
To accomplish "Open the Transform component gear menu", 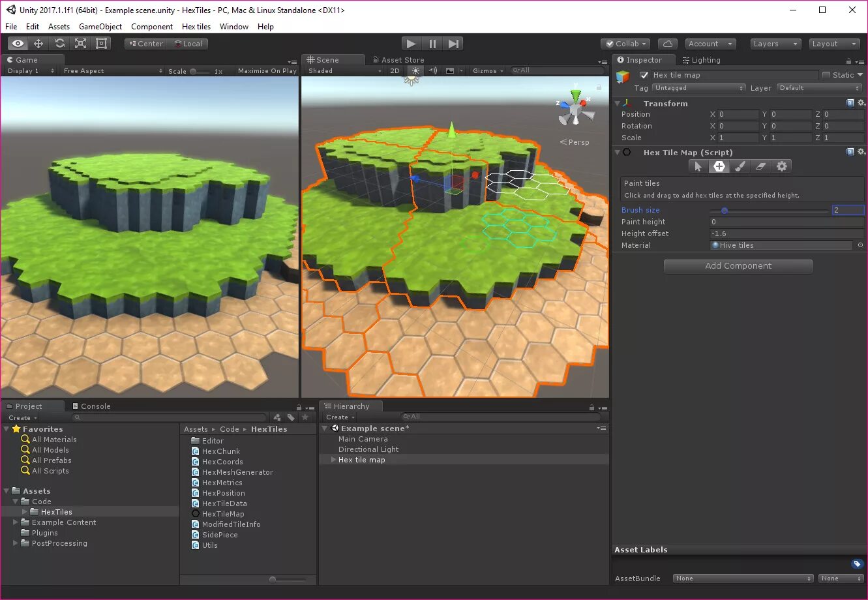I will coord(861,103).
